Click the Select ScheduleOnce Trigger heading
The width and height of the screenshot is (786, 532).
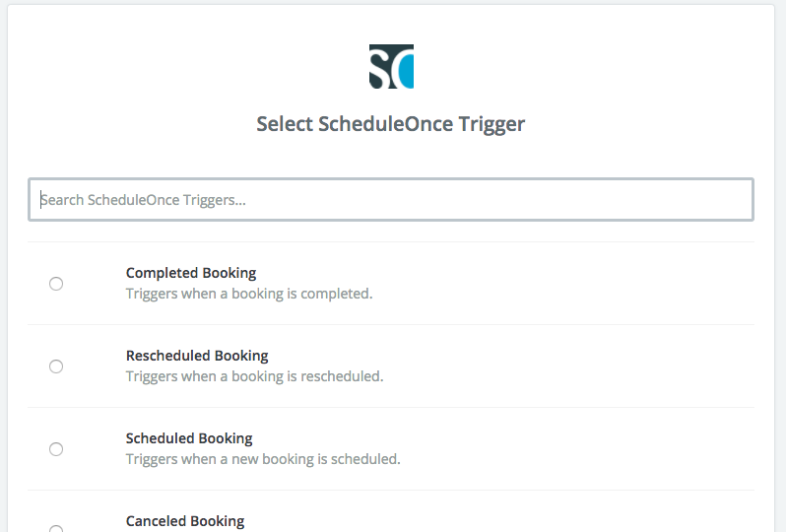pos(390,124)
